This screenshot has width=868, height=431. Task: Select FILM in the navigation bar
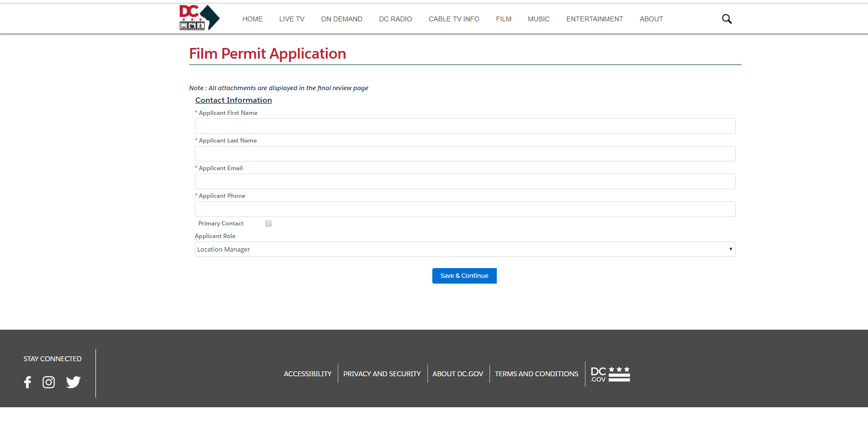click(504, 19)
